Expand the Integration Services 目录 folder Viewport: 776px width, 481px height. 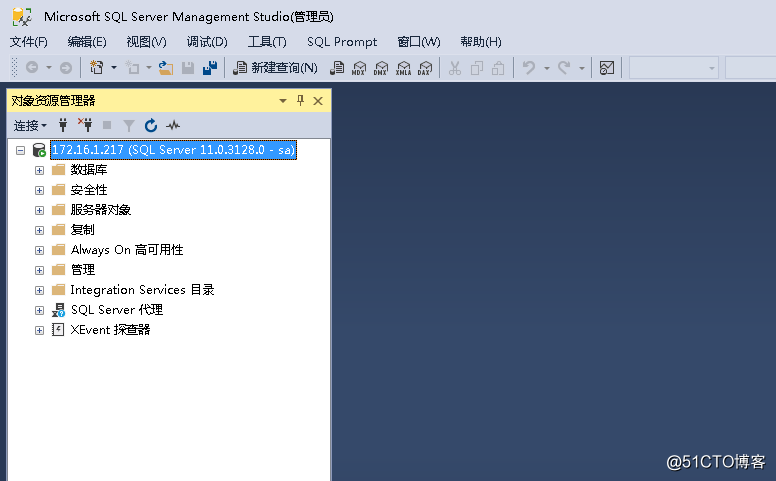(x=40, y=290)
